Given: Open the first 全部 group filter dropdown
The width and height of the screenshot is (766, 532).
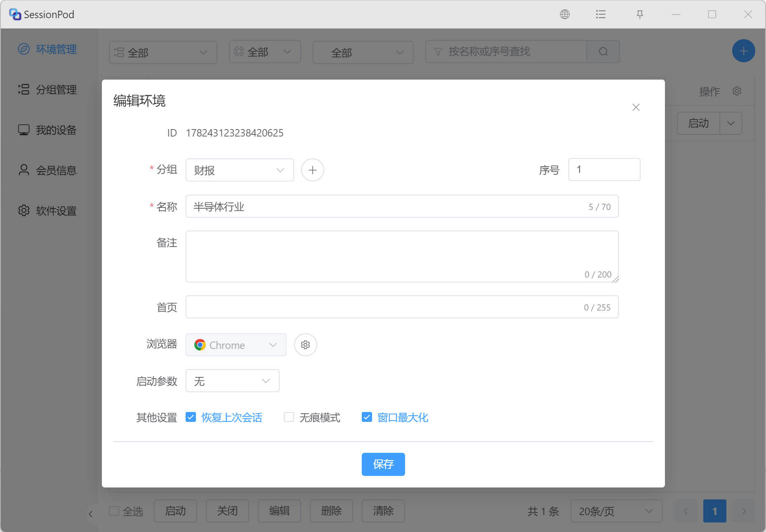Looking at the screenshot, I should click(163, 52).
